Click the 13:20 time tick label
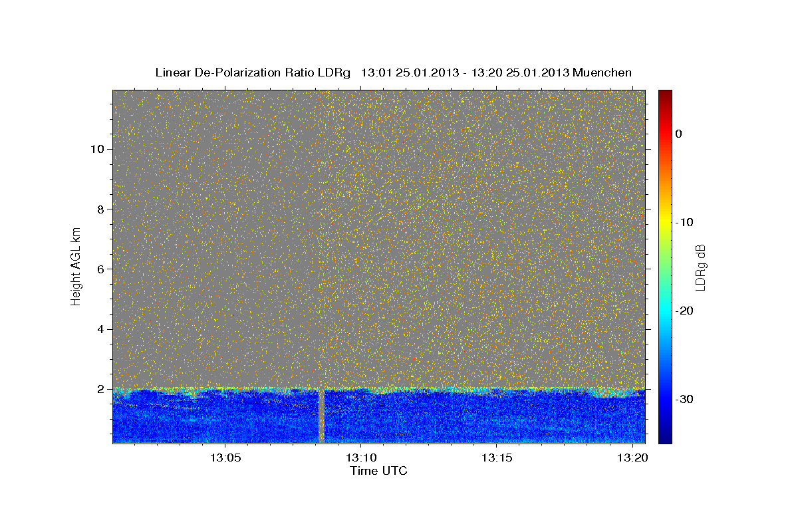The image size is (798, 532). tap(632, 458)
